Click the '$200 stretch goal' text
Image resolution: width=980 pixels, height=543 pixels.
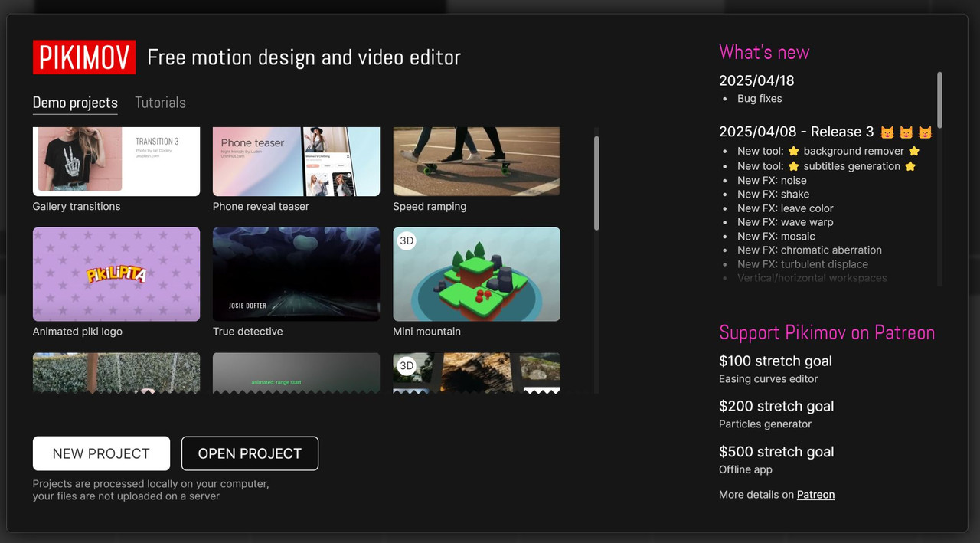tap(776, 406)
